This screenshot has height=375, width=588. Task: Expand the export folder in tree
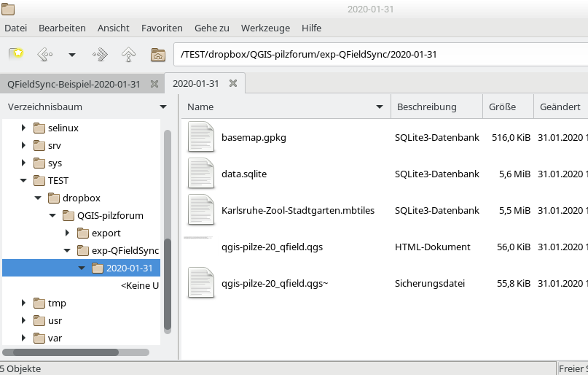pyautogui.click(x=67, y=233)
